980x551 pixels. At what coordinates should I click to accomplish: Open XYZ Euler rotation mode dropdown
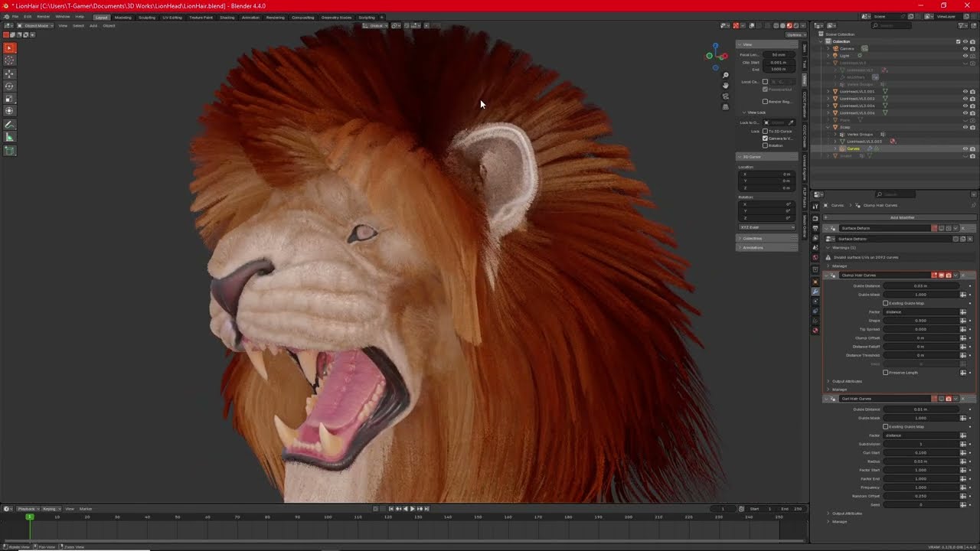pos(767,227)
